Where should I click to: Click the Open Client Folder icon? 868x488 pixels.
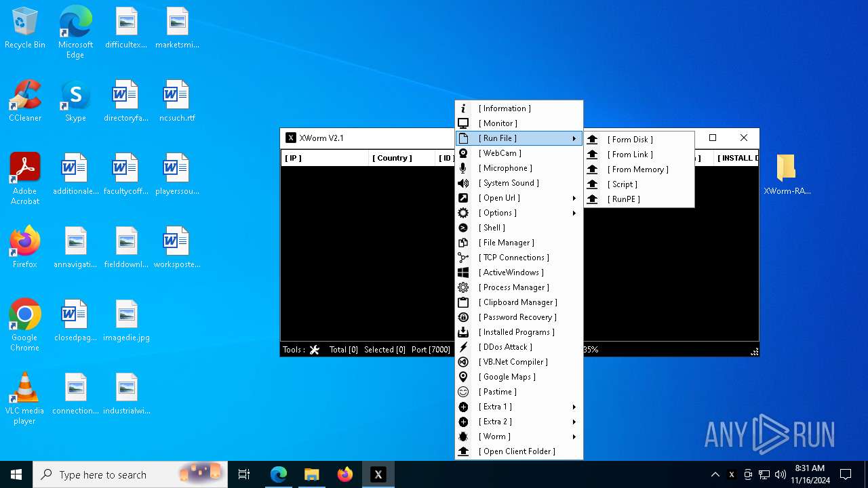463,451
